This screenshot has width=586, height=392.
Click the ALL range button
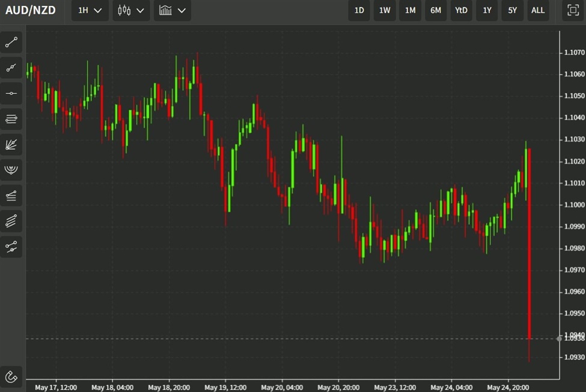click(537, 10)
